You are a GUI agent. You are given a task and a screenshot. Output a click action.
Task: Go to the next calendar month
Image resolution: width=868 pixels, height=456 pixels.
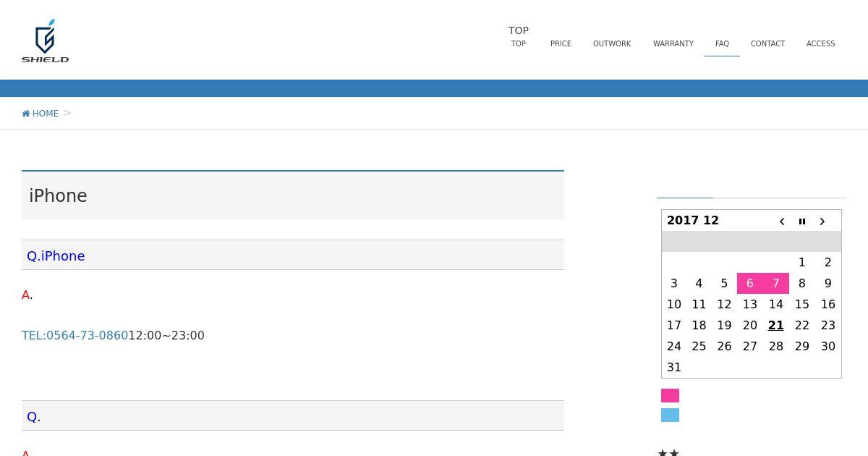click(822, 221)
